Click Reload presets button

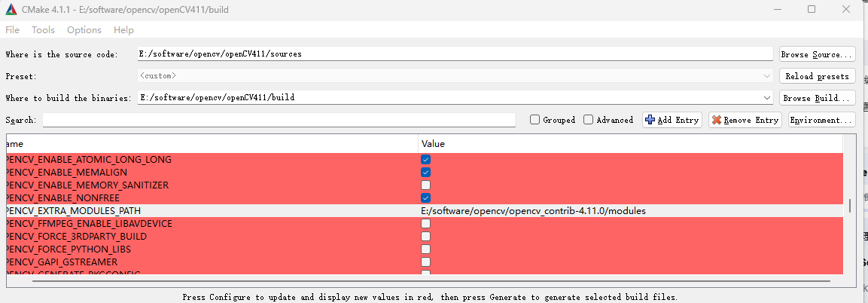coord(817,76)
